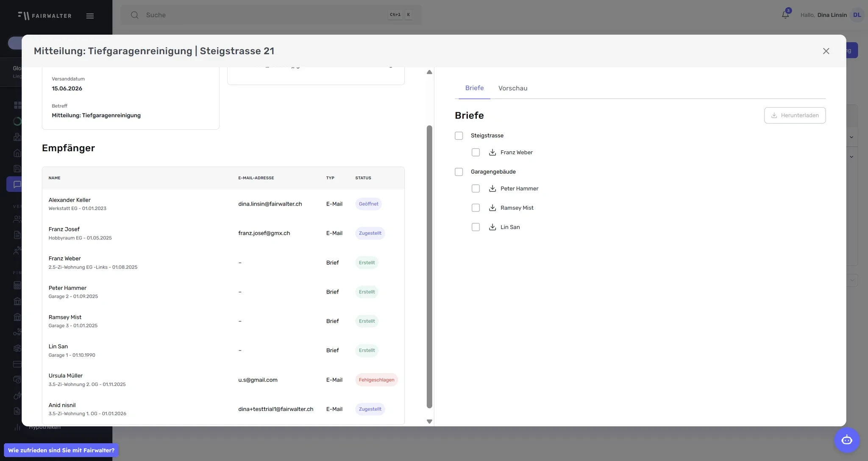
Task: Click the STATUS column header
Action: pyautogui.click(x=363, y=178)
